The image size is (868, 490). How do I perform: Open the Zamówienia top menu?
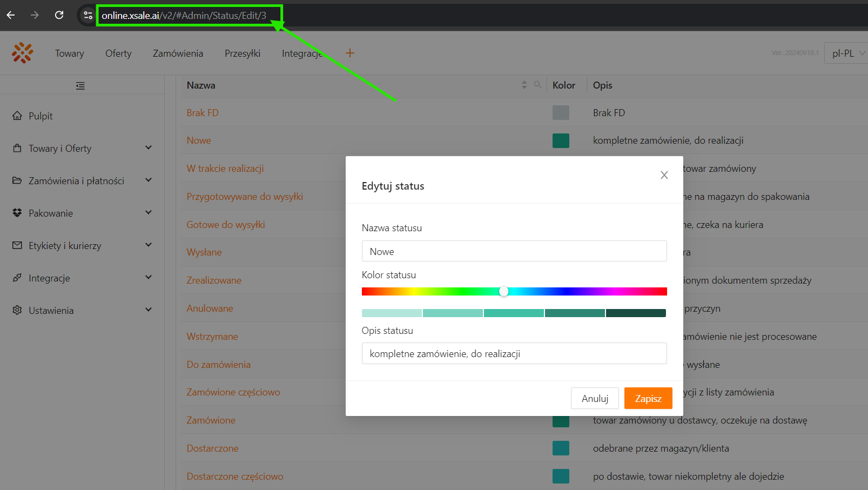pos(178,53)
